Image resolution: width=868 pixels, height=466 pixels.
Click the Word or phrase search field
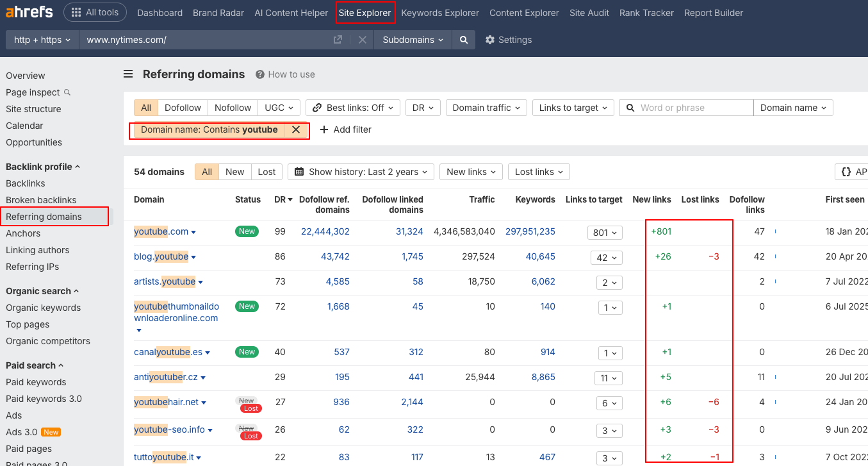pos(687,108)
